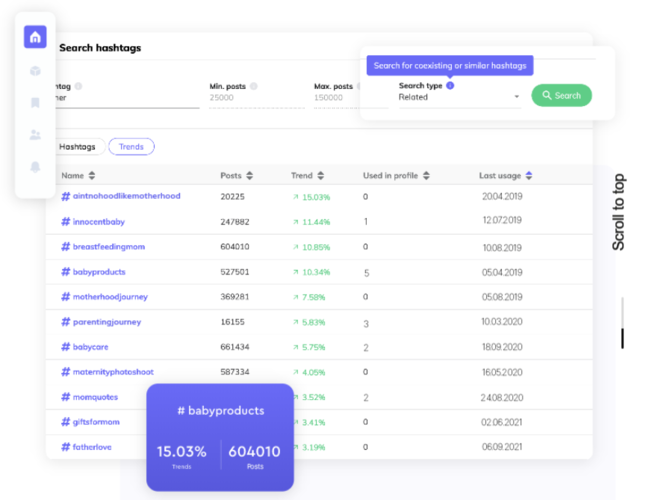Viewport: 646px width, 500px height.
Task: Open the users icon in sidebar
Action: click(35, 134)
